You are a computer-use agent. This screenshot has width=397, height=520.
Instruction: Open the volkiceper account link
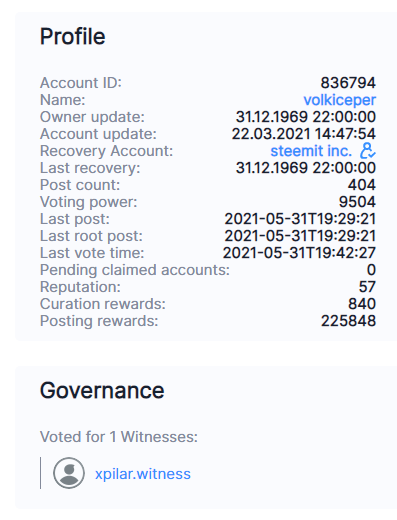point(339,100)
